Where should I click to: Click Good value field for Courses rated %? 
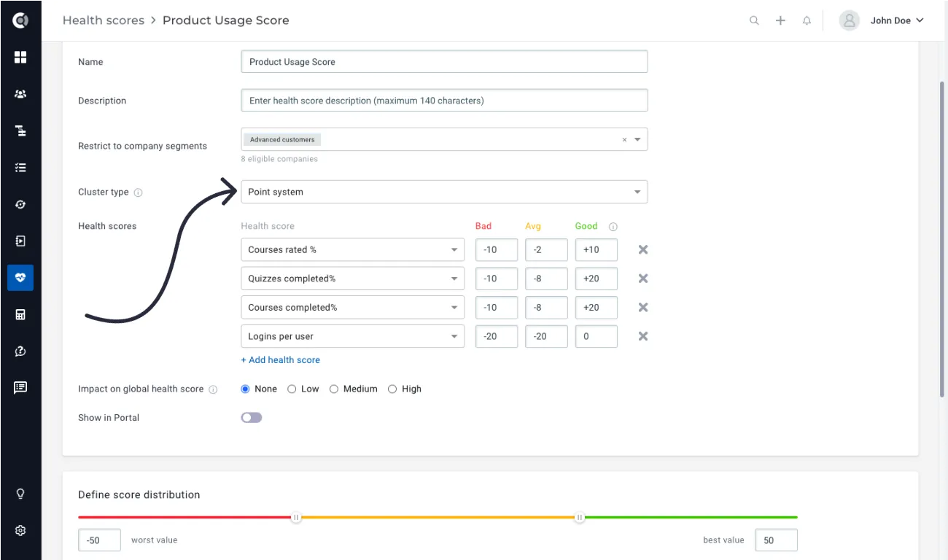point(596,249)
